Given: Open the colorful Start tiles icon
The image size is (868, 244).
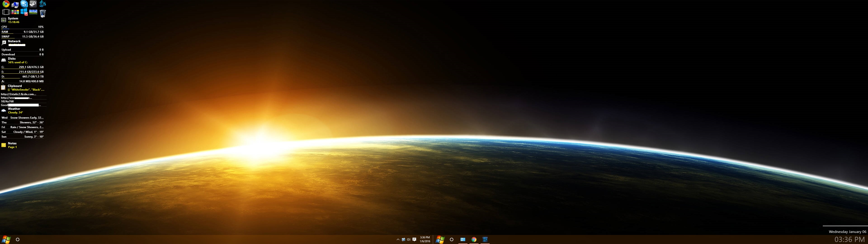Looking at the screenshot, I should click(15, 12).
